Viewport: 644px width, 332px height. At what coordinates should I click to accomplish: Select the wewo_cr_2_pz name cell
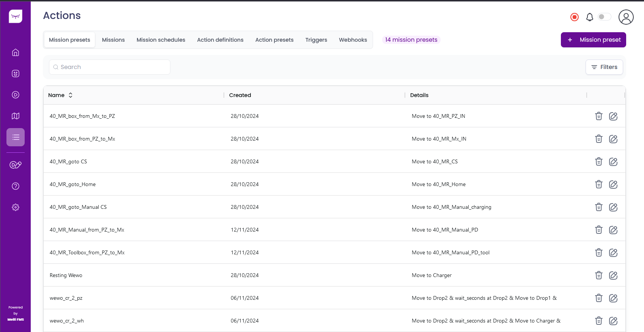pos(66,298)
